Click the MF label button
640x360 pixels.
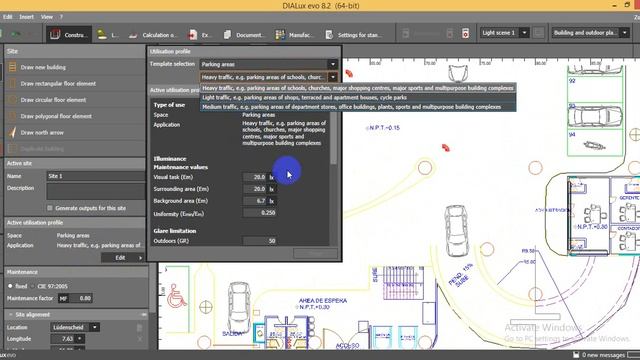point(63,298)
